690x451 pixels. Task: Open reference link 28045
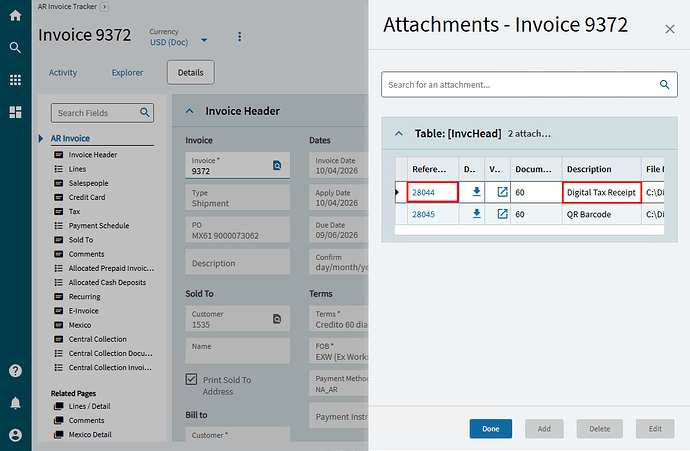click(423, 214)
